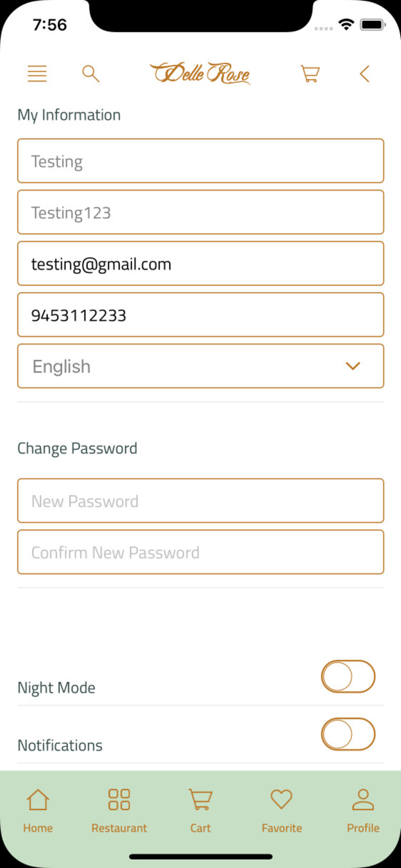
Task: Open the hamburger menu icon
Action: point(37,74)
